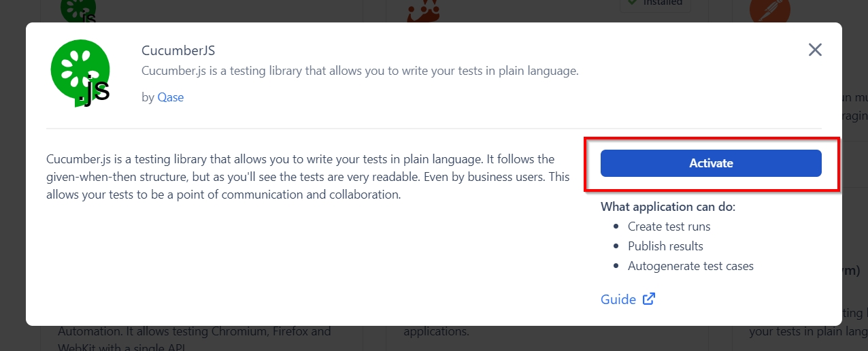Click the 'by' author label text

pos(148,97)
